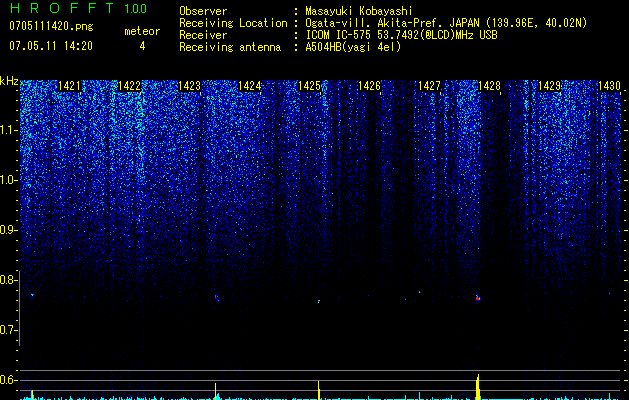Click the 1.0 frequency axis label
Screen dimensions: 629x400
(x=8, y=180)
